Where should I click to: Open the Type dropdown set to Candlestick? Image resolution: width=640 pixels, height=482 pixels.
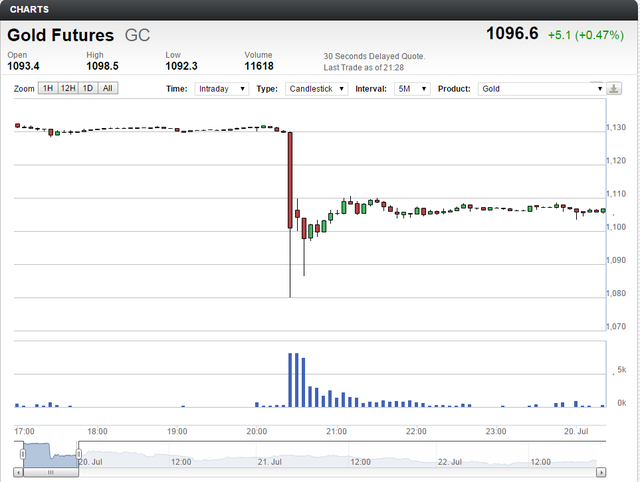click(316, 89)
